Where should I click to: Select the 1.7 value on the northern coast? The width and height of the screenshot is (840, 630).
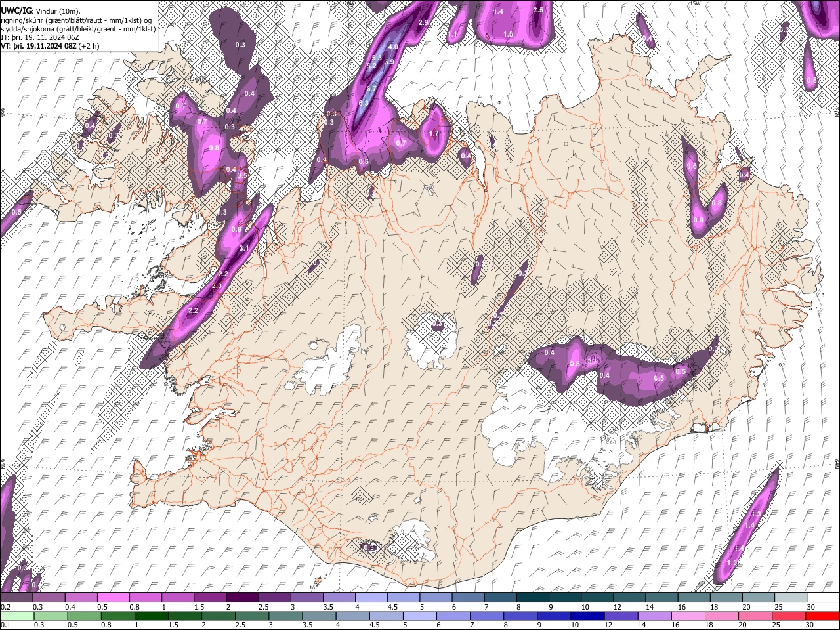pyautogui.click(x=434, y=134)
